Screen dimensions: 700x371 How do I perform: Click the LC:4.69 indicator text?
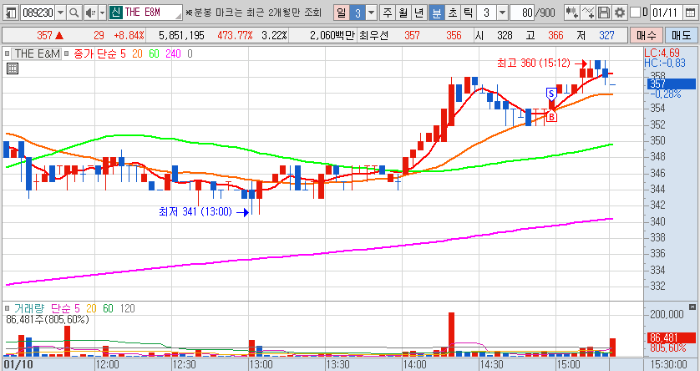click(x=662, y=54)
